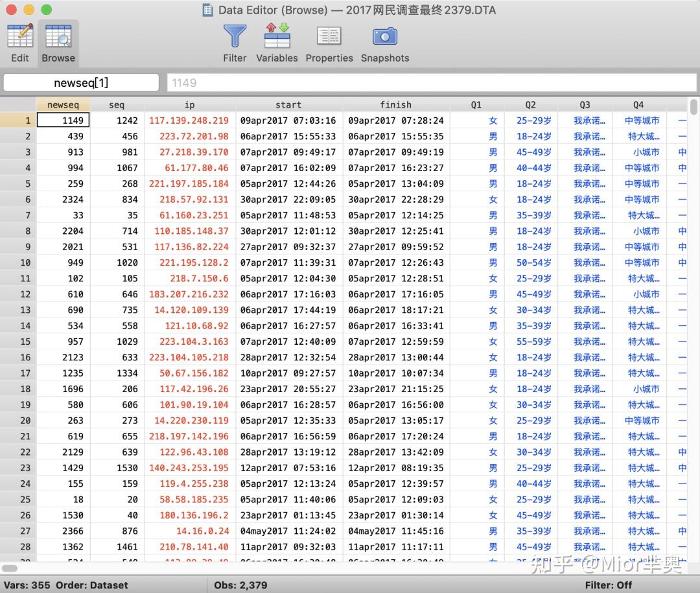Image resolution: width=700 pixels, height=593 pixels.
Task: Click the cell showing 09apr2017 07:03:16
Action: [x=288, y=120]
